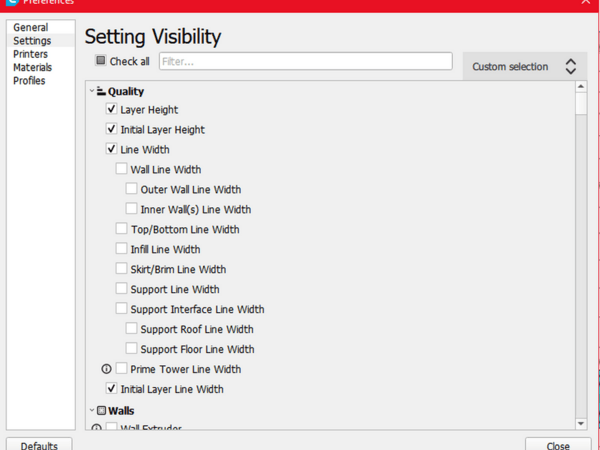Open the Custom selection dropdown

(x=523, y=67)
